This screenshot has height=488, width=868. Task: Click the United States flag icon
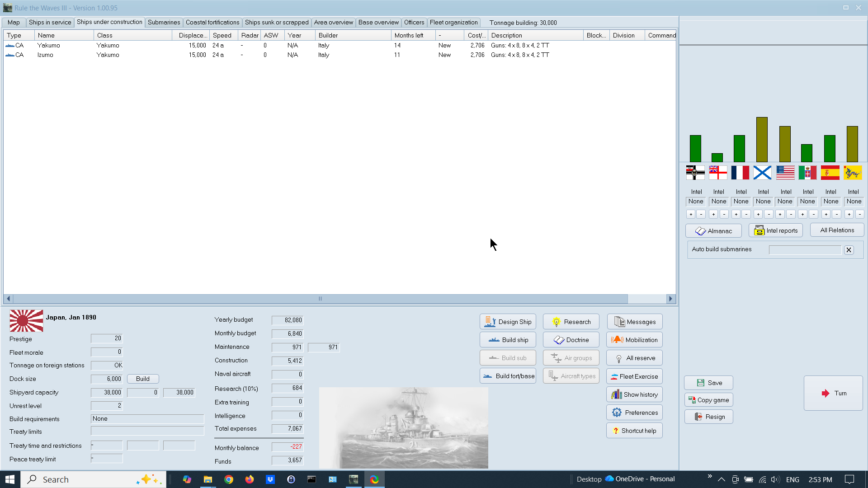coord(785,173)
